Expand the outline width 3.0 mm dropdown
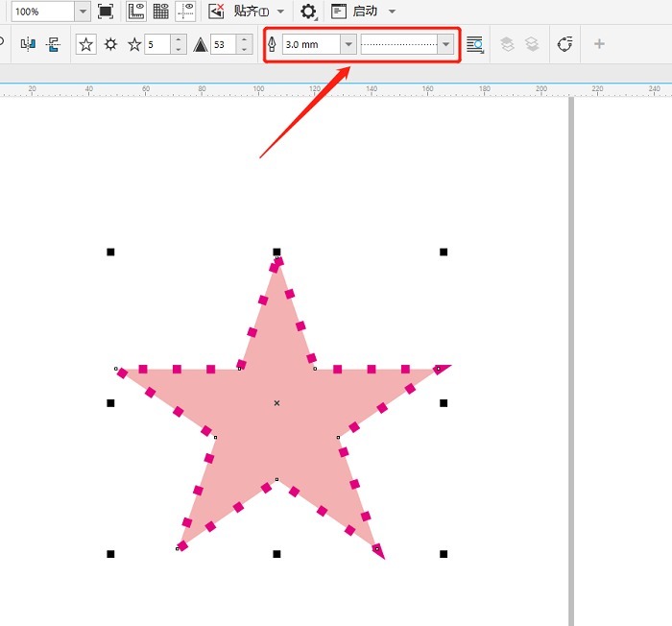This screenshot has width=672, height=626. tap(348, 44)
